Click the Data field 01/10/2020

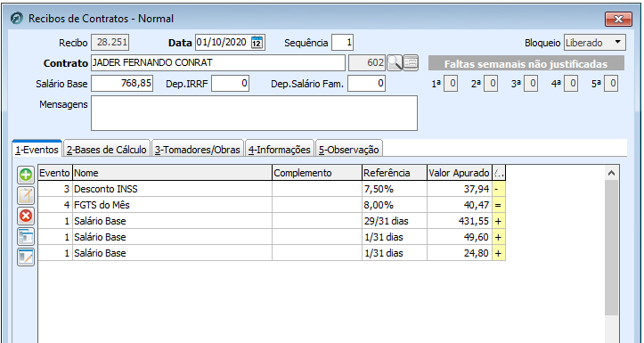point(222,42)
